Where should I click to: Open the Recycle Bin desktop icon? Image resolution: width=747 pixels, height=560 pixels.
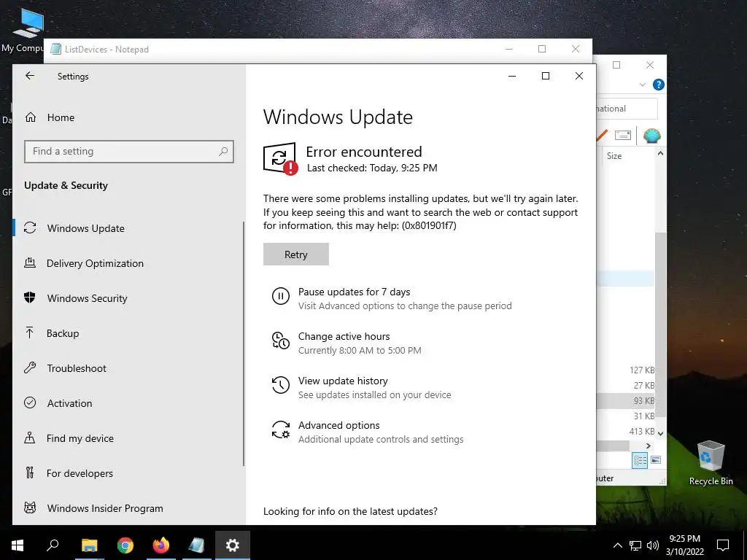(711, 463)
